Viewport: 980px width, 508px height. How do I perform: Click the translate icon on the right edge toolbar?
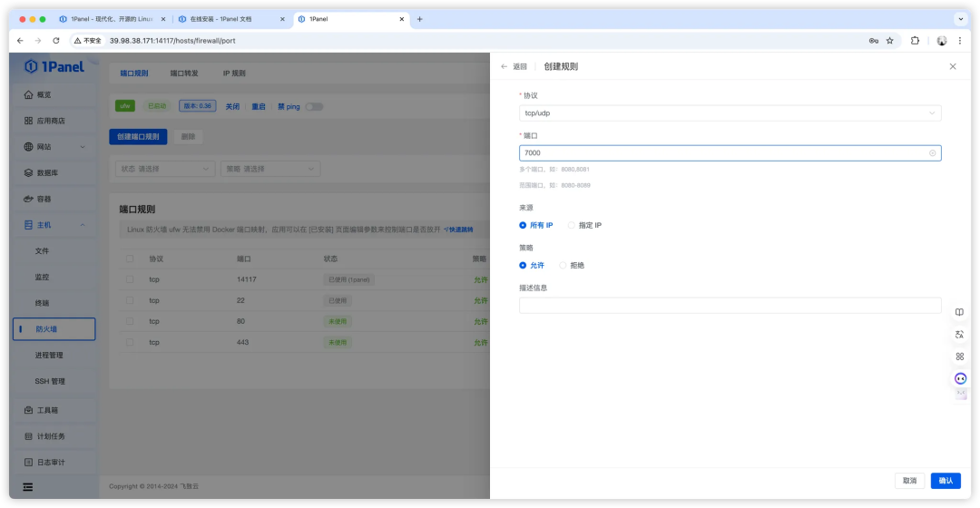click(959, 335)
